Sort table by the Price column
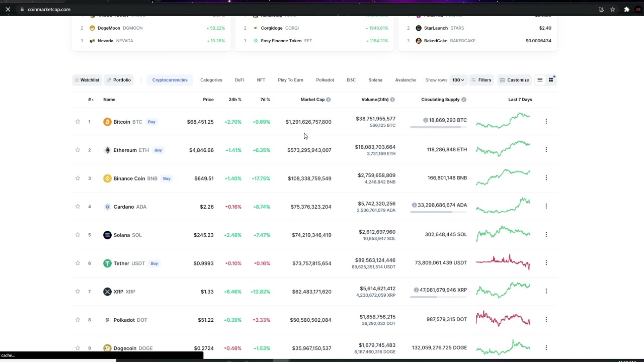 click(208, 100)
